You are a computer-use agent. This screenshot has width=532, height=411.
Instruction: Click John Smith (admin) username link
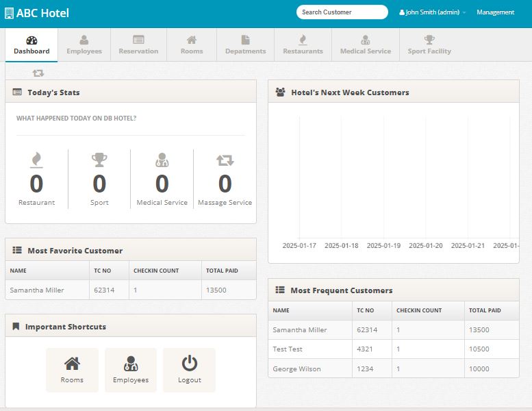[433, 12]
